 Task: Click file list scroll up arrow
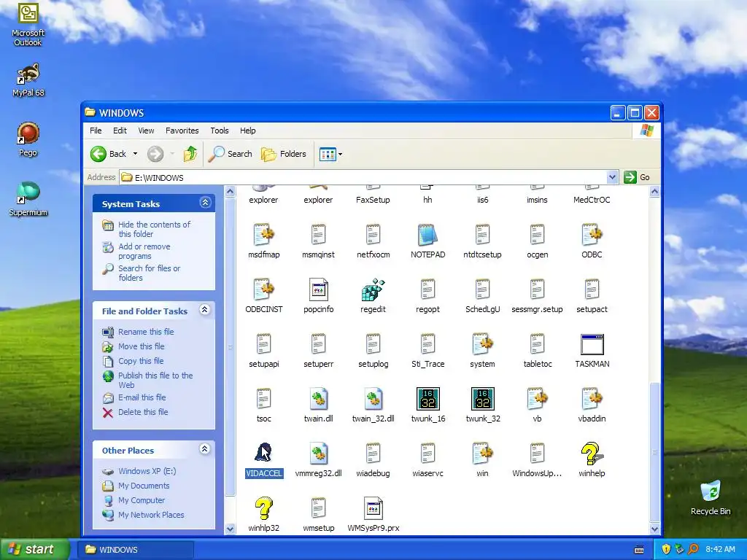654,192
